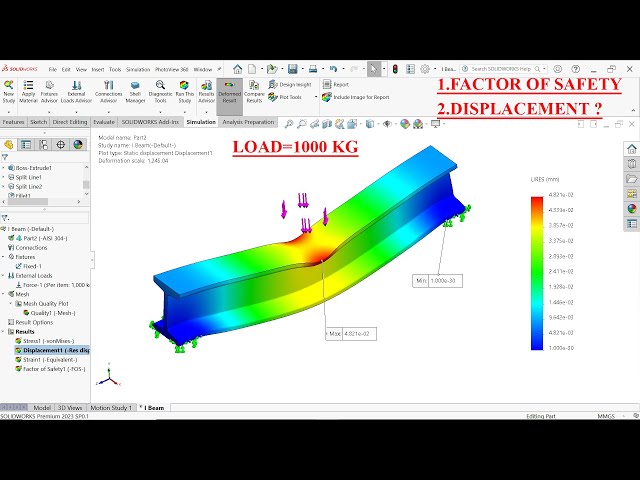Click the Undo icon
640x480 pixels.
[x=333, y=69]
